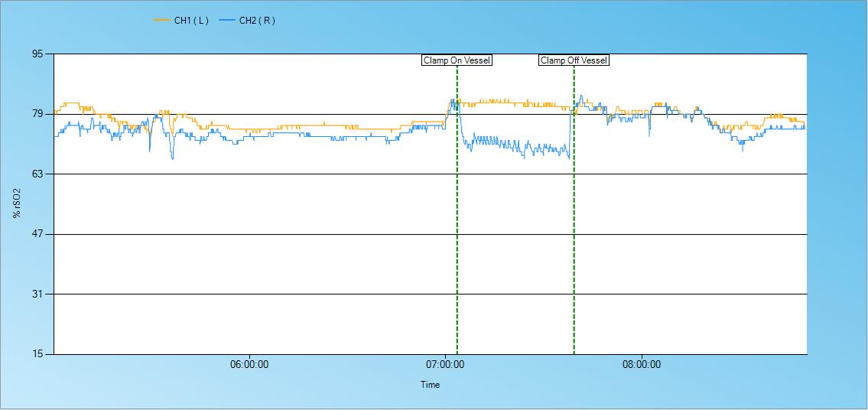Click the 47 value on the y-axis
868x410 pixels.
click(x=38, y=234)
